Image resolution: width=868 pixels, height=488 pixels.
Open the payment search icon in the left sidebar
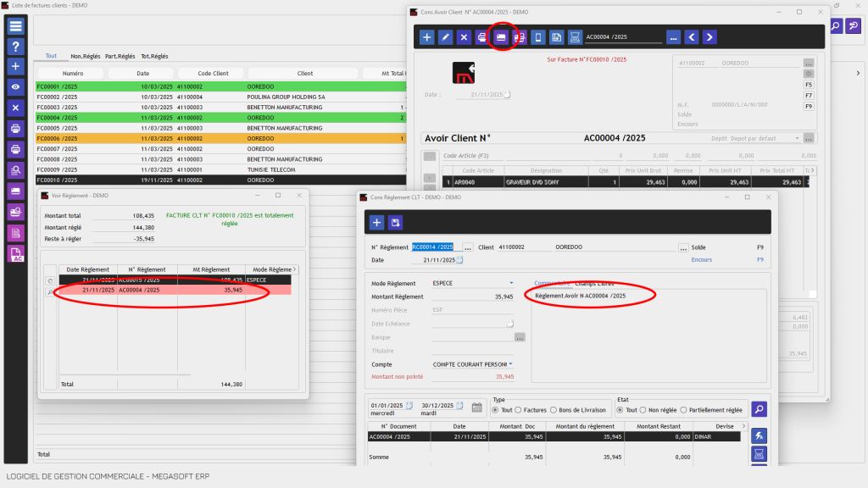click(15, 212)
